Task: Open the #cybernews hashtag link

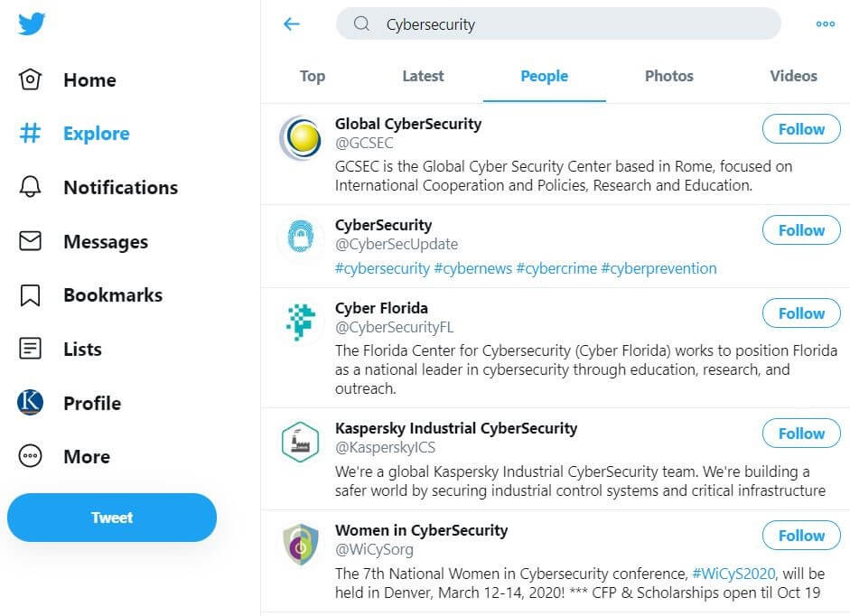Action: pos(472,268)
